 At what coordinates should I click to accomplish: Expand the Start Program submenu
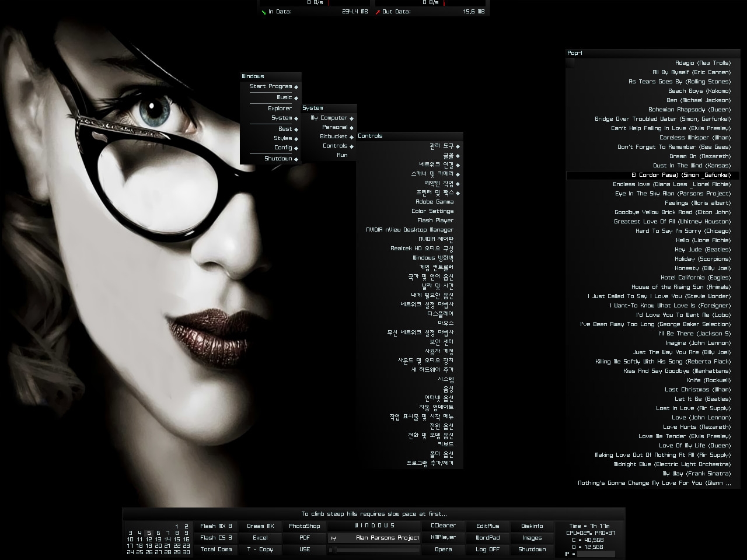tap(271, 86)
